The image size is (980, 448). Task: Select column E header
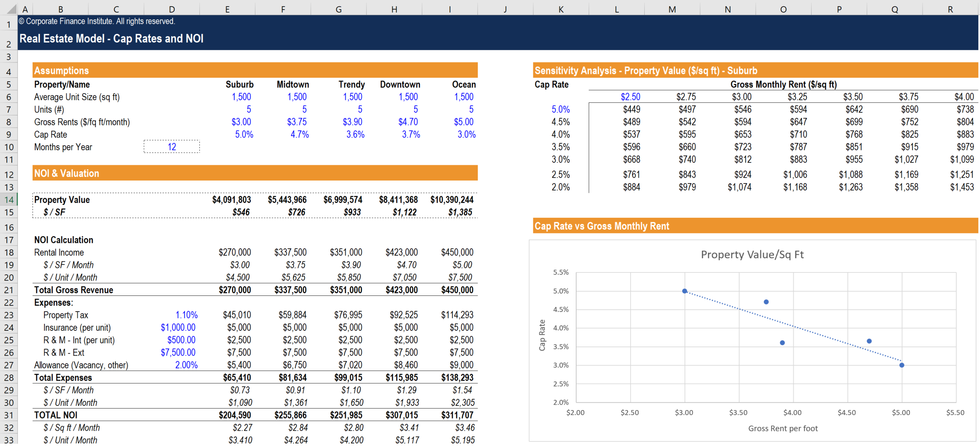227,9
